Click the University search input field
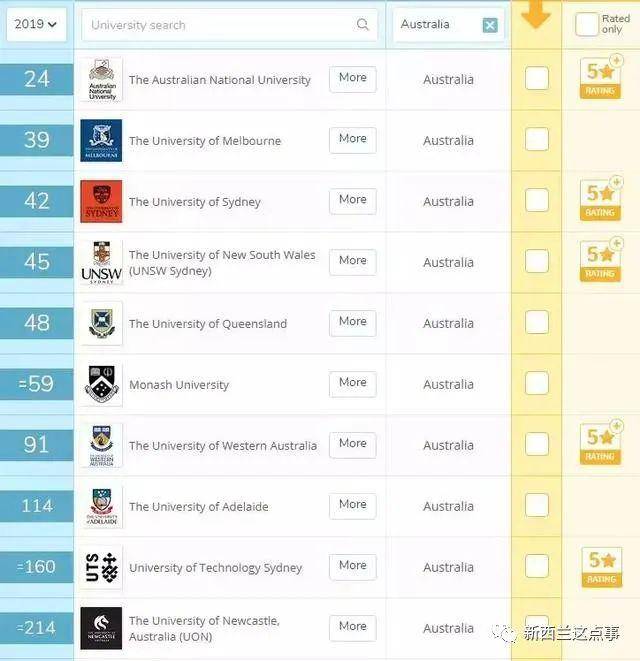 [x=229, y=25]
